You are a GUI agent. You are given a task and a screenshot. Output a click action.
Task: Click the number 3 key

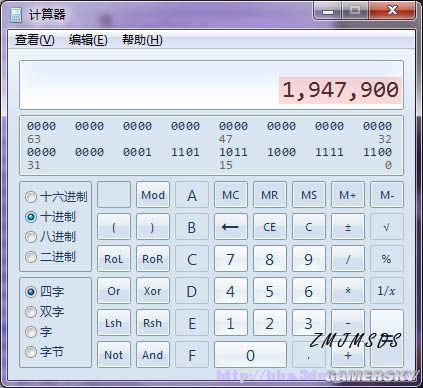pos(309,323)
